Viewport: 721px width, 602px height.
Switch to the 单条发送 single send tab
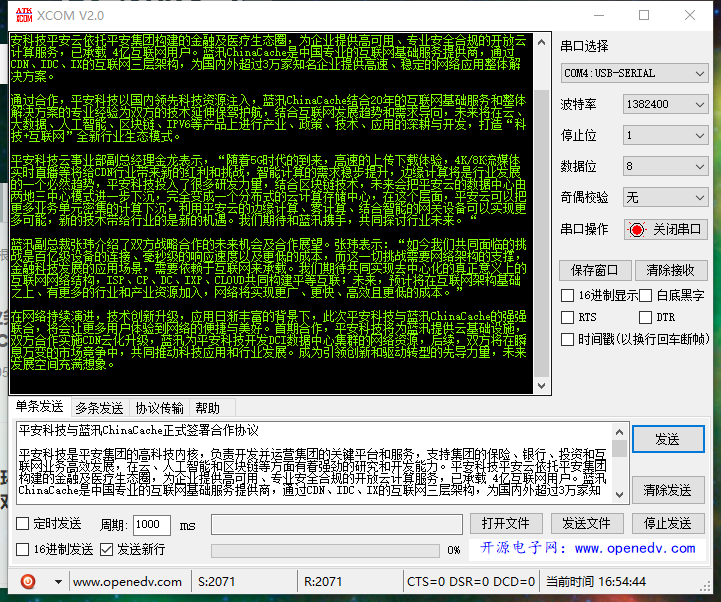click(x=40, y=407)
